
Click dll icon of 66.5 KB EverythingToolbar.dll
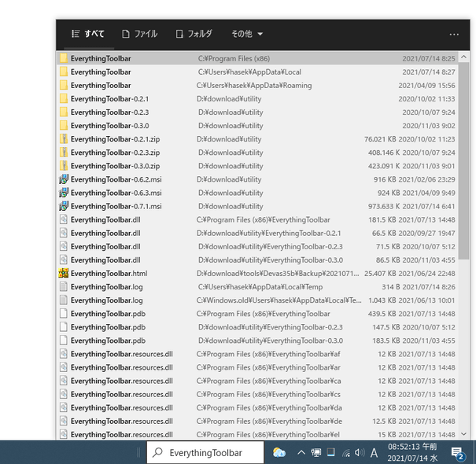[64, 233]
